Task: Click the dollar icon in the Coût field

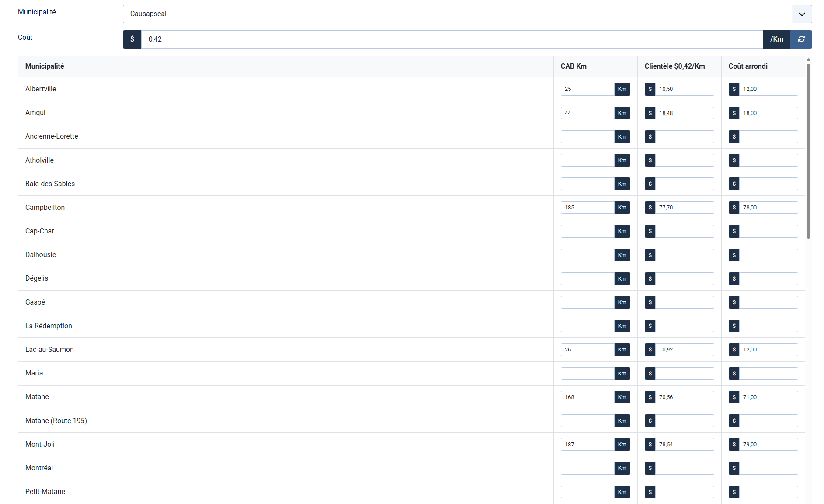Action: pos(132,39)
